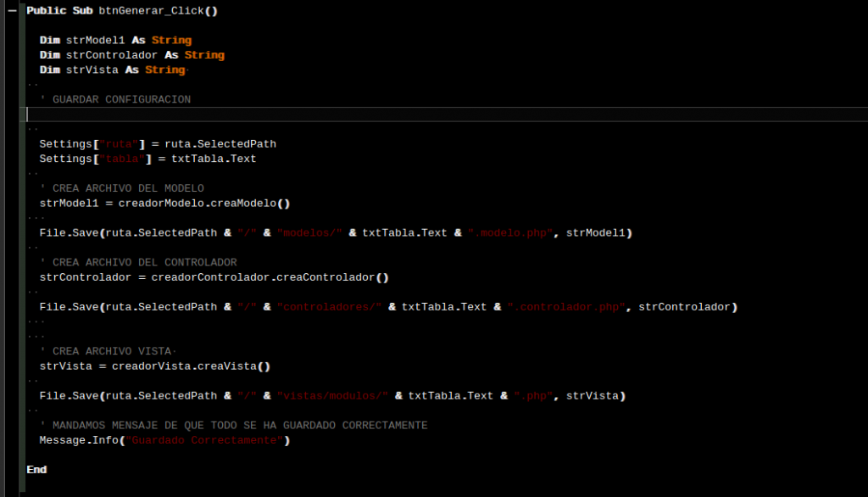
Task: Click the End keyword closing the Sub
Action: point(36,470)
